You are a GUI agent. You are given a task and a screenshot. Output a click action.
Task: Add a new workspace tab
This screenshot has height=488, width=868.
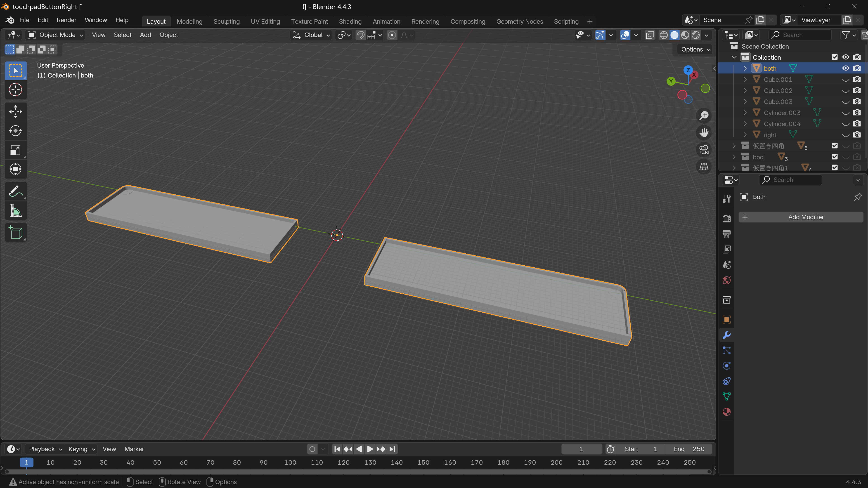pyautogui.click(x=590, y=21)
